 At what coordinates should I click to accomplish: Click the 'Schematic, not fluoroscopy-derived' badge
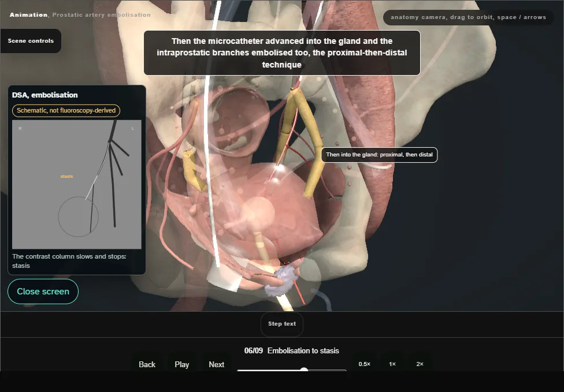tap(66, 110)
